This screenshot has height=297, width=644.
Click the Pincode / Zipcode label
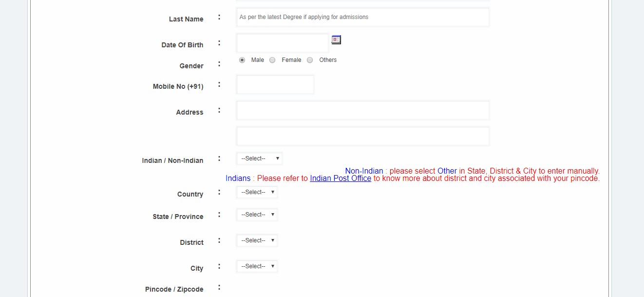174,289
